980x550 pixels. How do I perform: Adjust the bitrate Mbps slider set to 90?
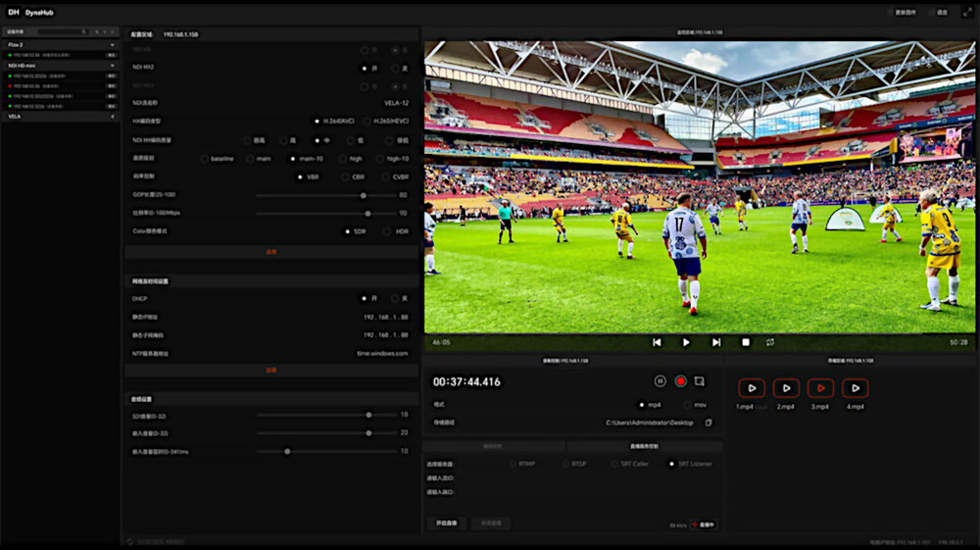368,214
